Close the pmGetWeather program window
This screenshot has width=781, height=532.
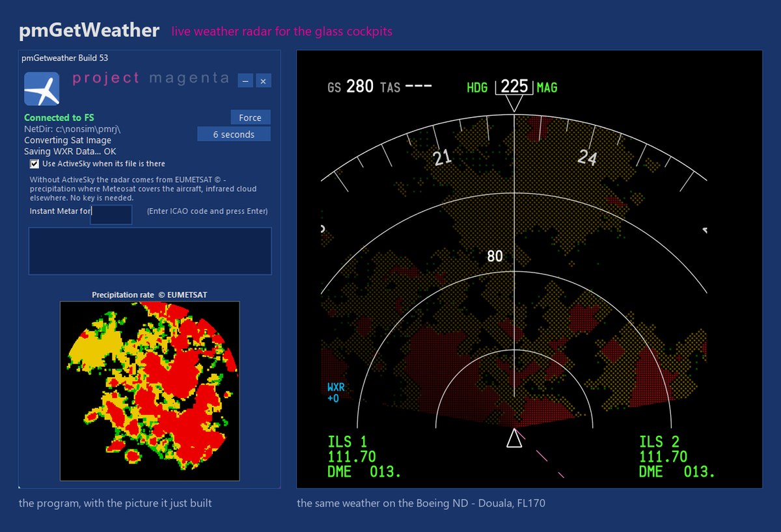(263, 81)
